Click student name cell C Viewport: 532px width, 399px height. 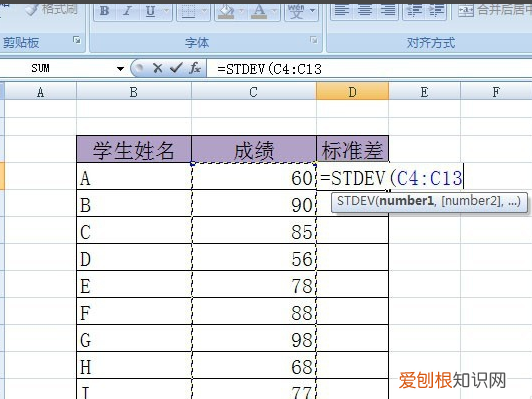[x=134, y=230]
